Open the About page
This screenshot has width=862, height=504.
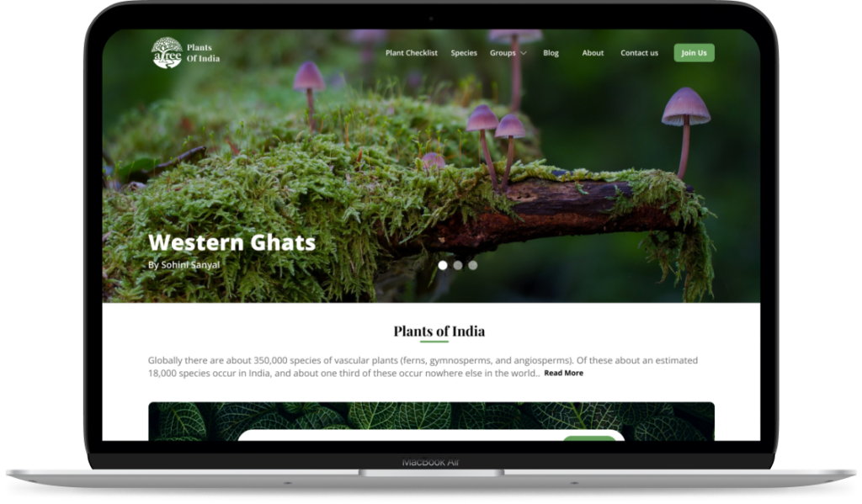point(593,53)
